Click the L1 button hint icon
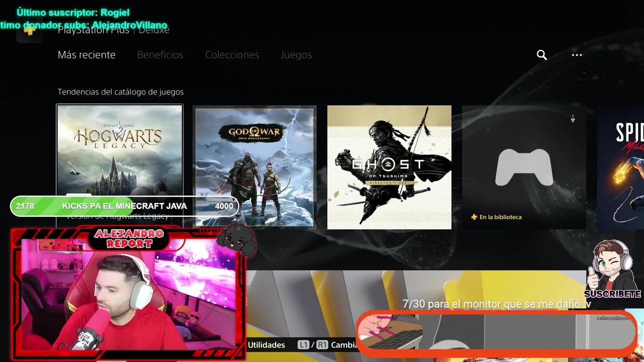The image size is (644, 362). [x=303, y=345]
